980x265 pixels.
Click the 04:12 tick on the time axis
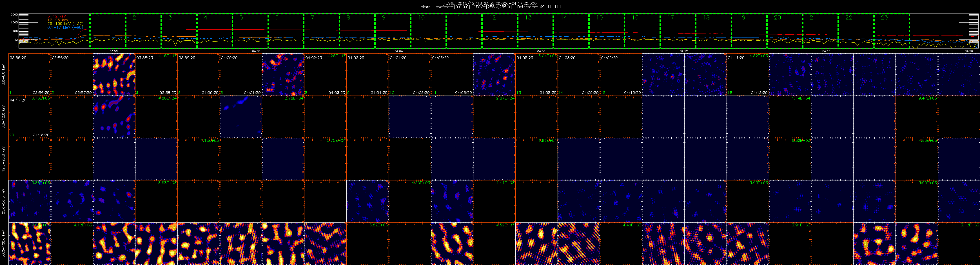pyautogui.click(x=684, y=51)
